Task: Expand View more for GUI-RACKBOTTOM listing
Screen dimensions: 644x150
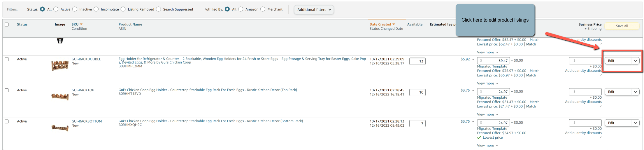Action: 487,146
